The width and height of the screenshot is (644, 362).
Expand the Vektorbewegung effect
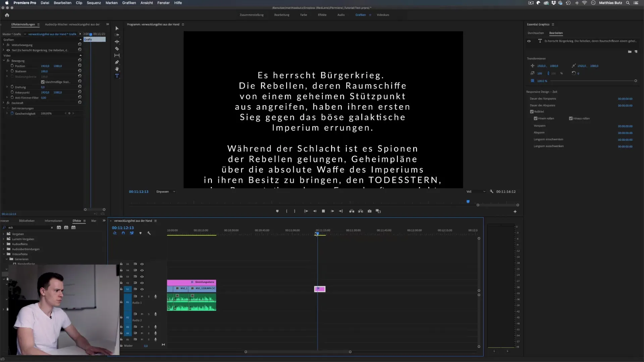point(3,45)
